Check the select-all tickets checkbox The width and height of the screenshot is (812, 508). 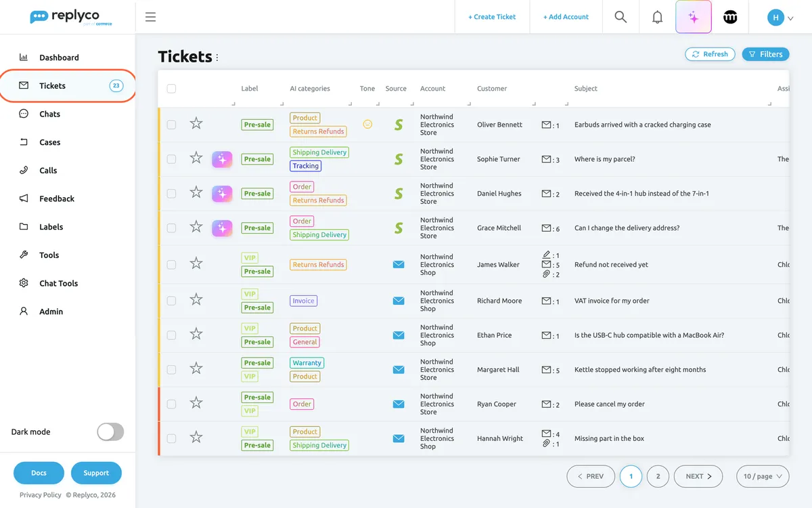(x=171, y=89)
